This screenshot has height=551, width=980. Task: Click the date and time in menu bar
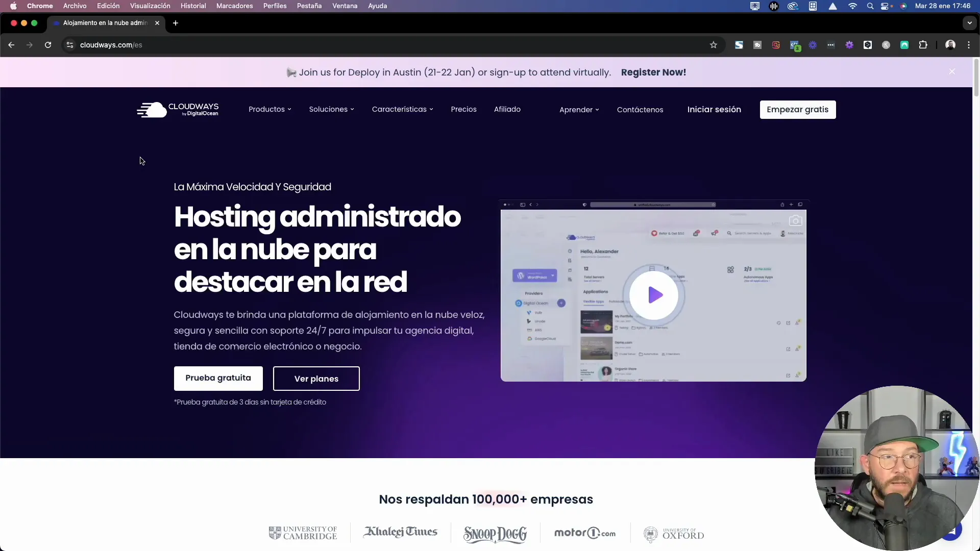943,6
